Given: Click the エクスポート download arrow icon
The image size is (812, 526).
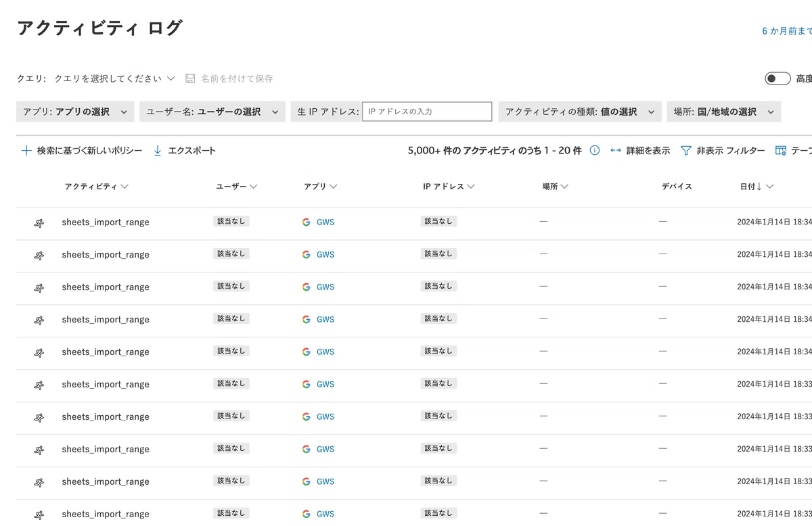Looking at the screenshot, I should 158,151.
